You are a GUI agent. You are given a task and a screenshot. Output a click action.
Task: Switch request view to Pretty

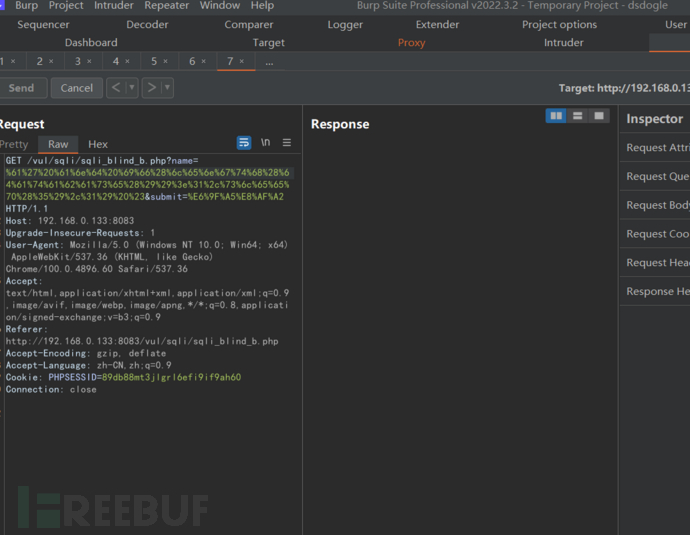[x=14, y=144]
